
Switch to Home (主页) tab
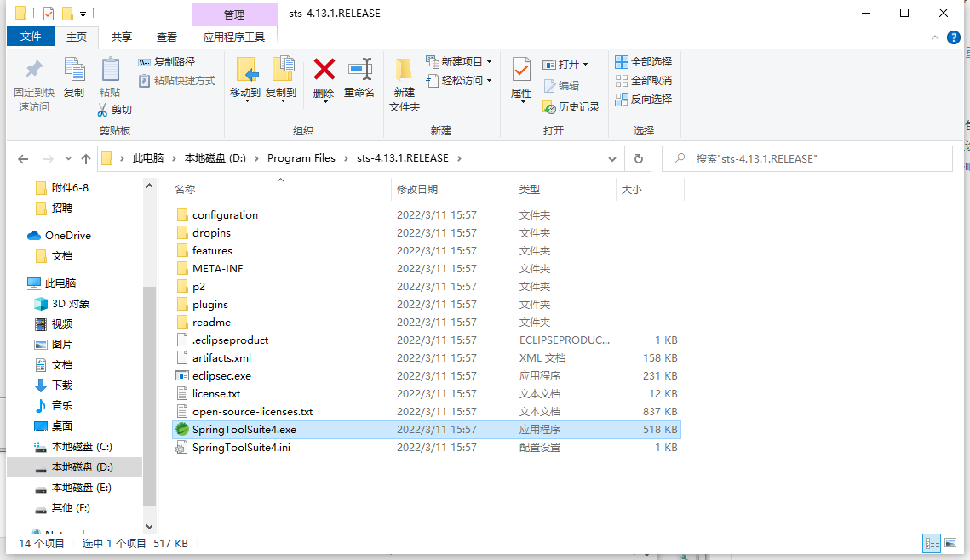coord(77,37)
